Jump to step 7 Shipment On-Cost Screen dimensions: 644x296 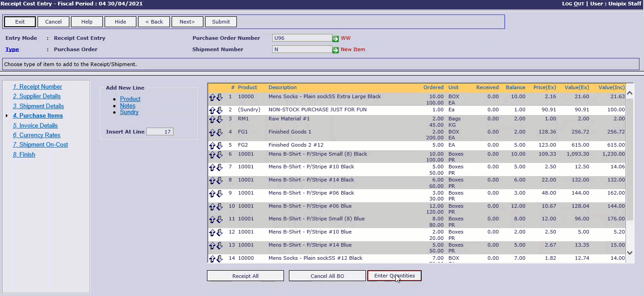pos(40,145)
